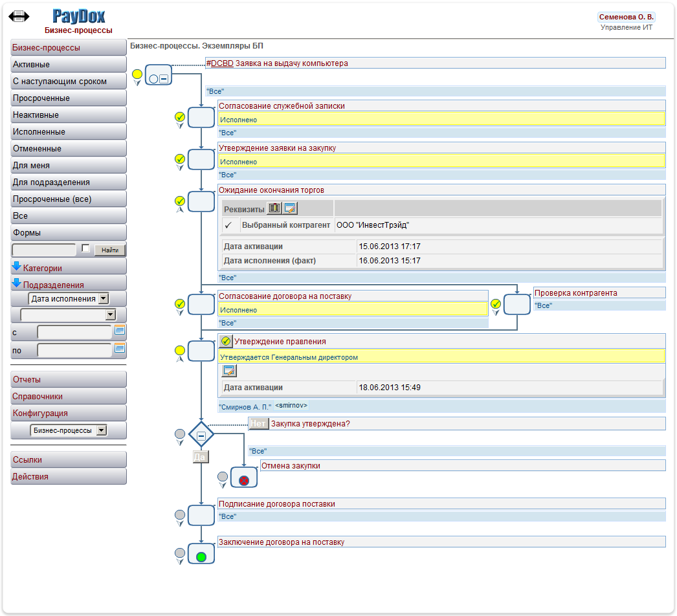Tick the checkbox next to the Найти button
This screenshot has width=677, height=616.
86,248
